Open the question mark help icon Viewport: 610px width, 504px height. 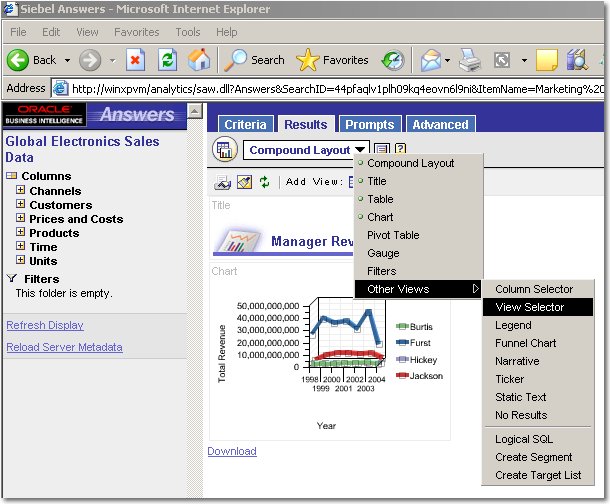pos(400,149)
